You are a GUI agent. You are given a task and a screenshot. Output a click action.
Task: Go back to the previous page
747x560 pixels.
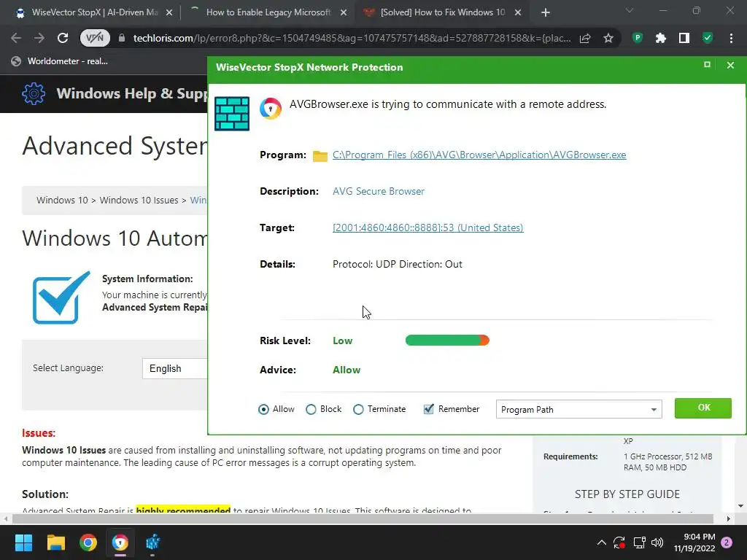point(16,38)
